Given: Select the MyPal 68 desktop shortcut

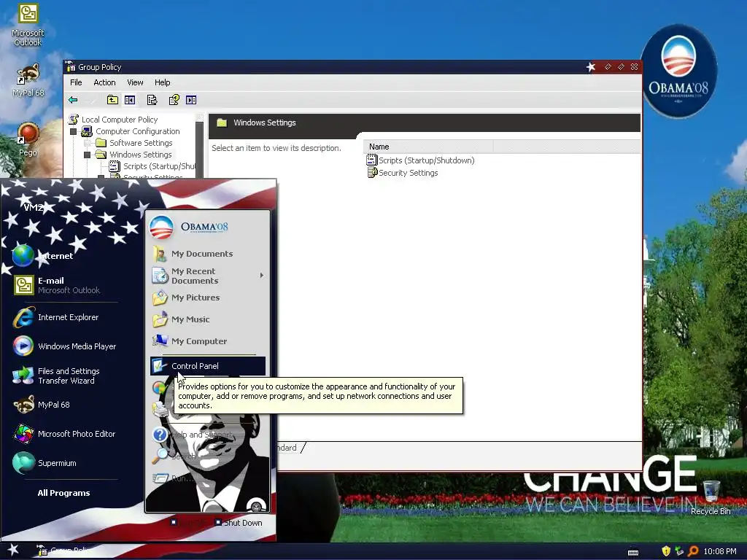Looking at the screenshot, I should 28,80.
